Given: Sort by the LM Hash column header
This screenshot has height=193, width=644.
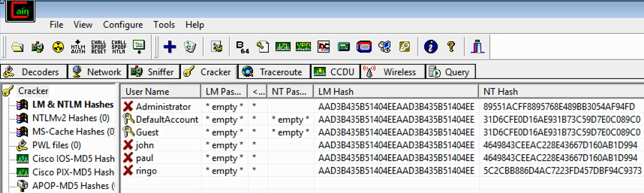Looking at the screenshot, I should coord(396,91).
